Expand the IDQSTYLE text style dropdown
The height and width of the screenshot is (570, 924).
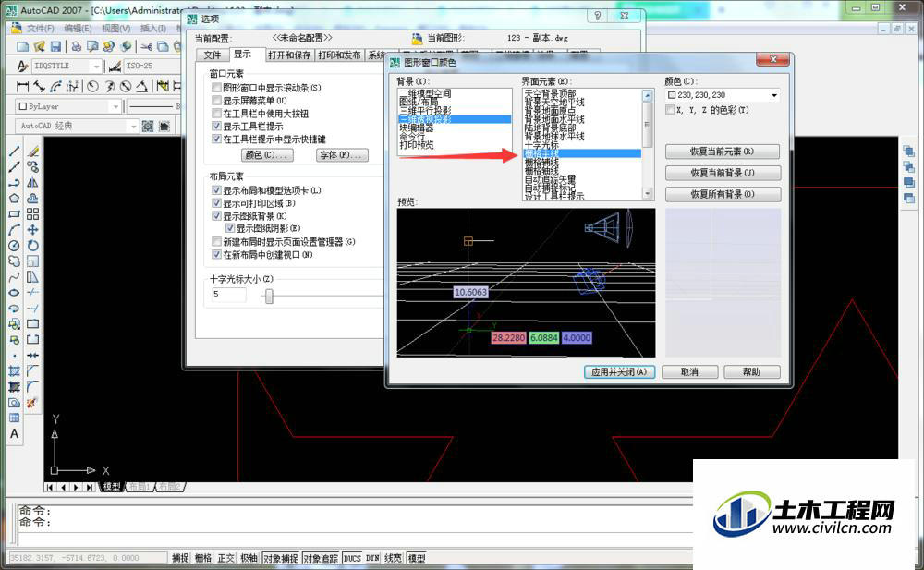pyautogui.click(x=97, y=66)
